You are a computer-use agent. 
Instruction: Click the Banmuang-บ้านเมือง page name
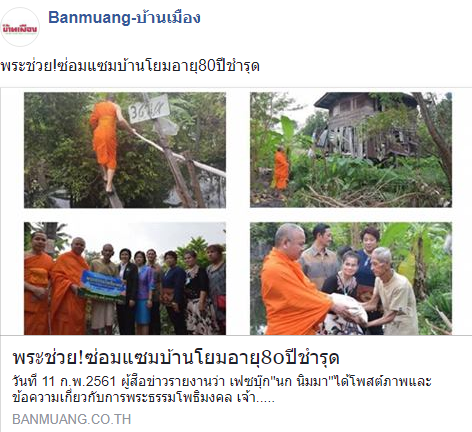click(124, 17)
